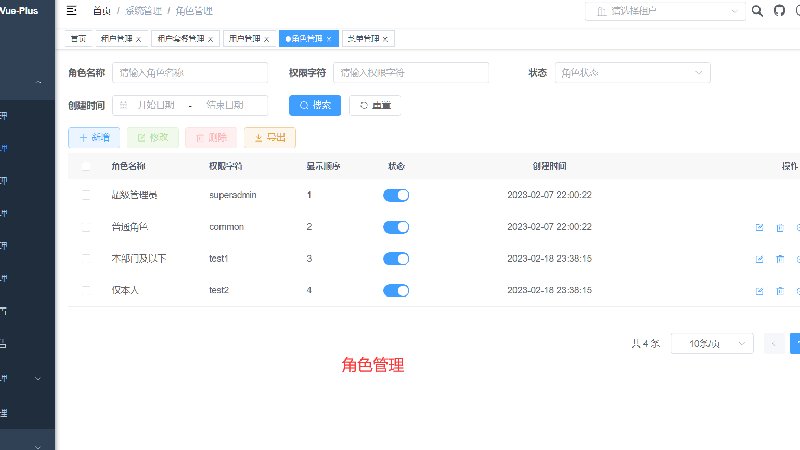This screenshot has height=450, width=800.
Task: Click the Vue-Plus logo title
Action: [x=19, y=10]
